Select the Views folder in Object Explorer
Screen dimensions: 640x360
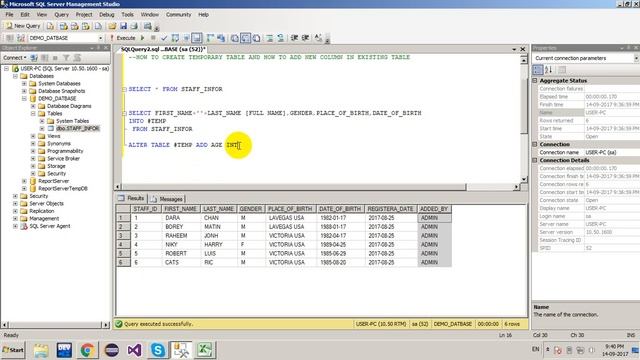coord(53,136)
